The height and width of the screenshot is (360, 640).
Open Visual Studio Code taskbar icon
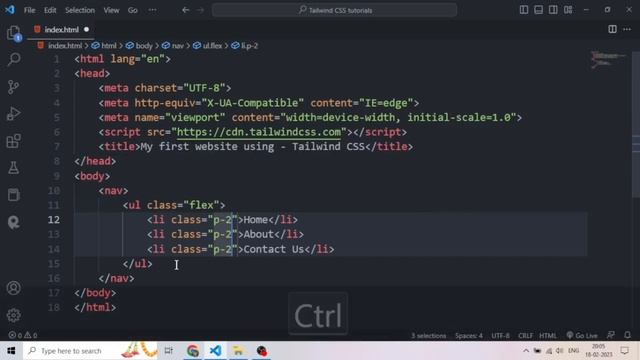[216, 351]
